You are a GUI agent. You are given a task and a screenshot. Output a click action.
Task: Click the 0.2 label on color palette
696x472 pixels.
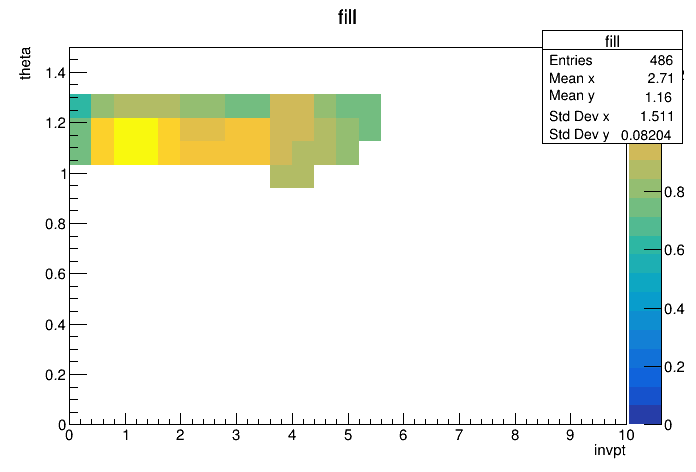point(674,367)
